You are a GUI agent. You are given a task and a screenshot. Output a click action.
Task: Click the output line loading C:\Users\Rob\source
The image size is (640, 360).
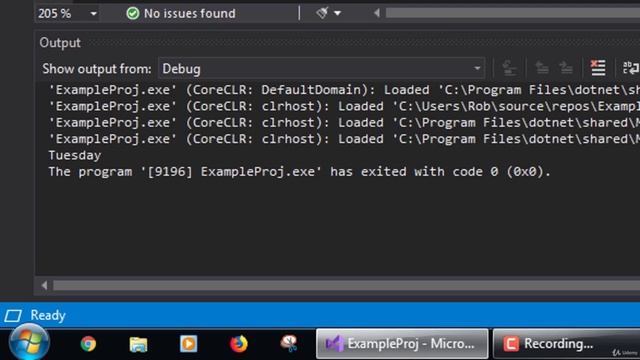click(344, 107)
